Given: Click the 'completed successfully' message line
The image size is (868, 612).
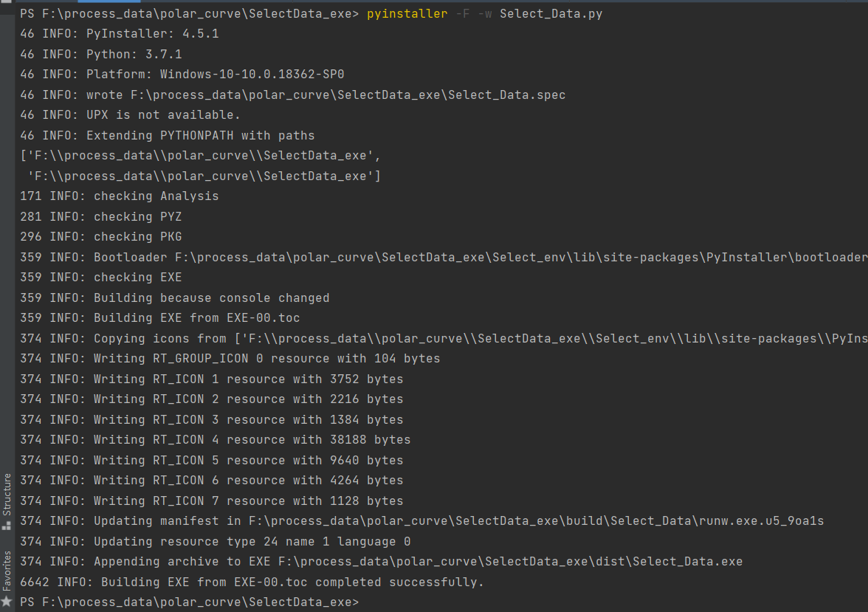Looking at the screenshot, I should 292,582.
